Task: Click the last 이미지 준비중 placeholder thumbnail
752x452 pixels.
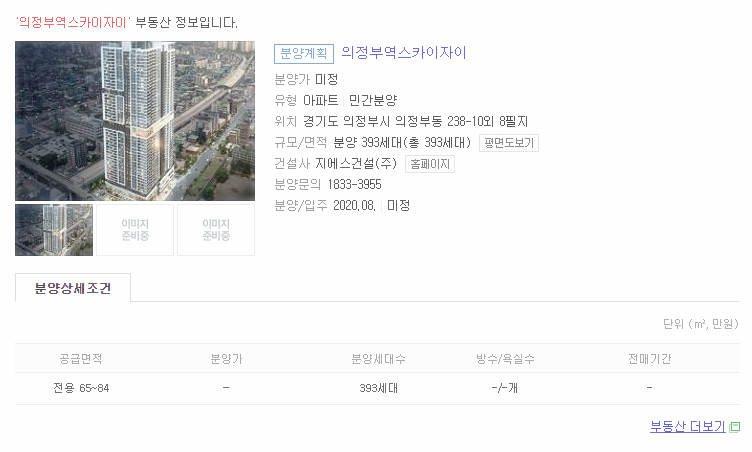Action: (216, 230)
